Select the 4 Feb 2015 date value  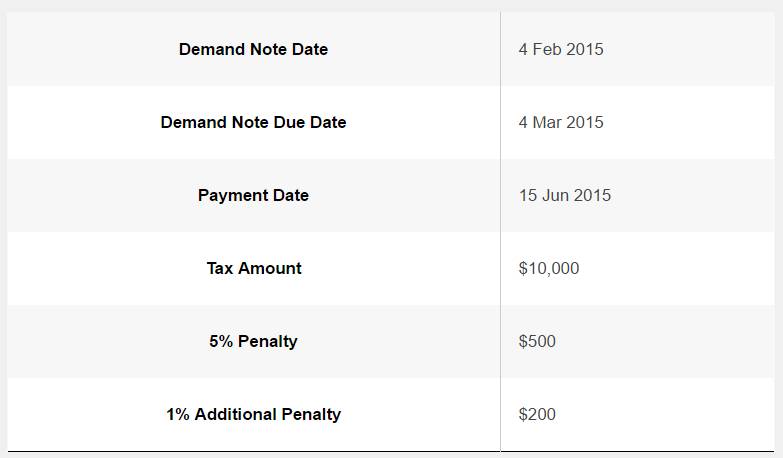561,49
